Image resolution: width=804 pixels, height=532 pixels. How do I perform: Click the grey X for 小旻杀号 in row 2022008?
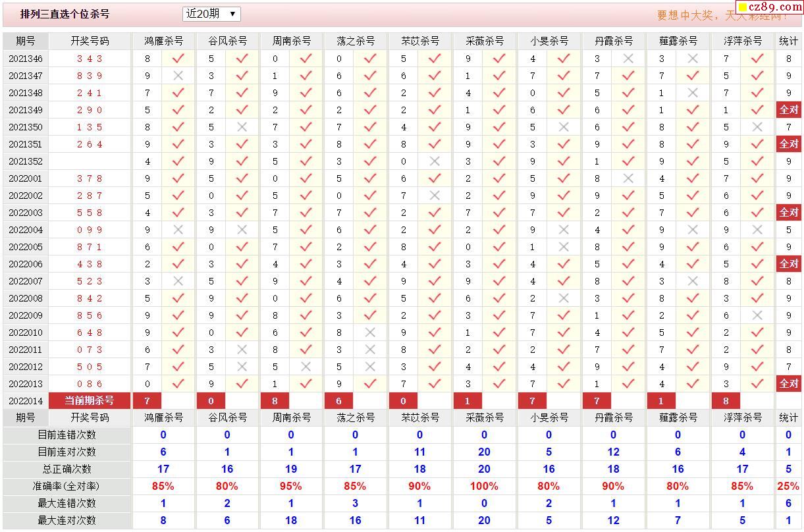564,298
